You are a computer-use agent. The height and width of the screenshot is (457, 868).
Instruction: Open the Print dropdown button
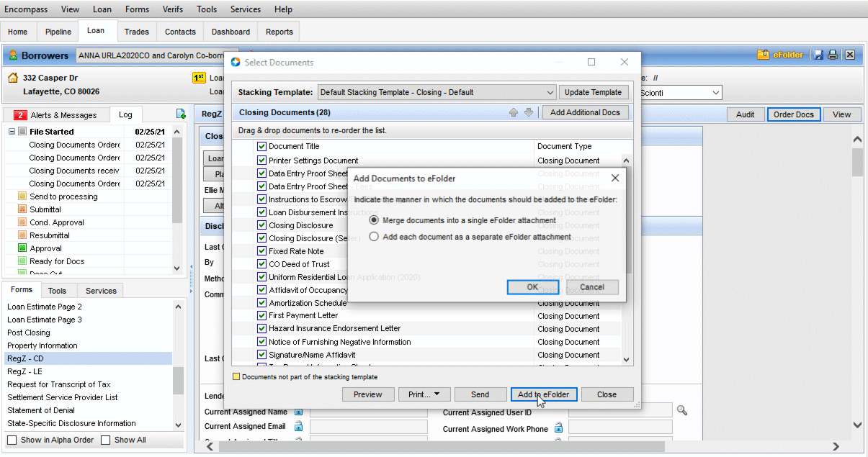(424, 394)
